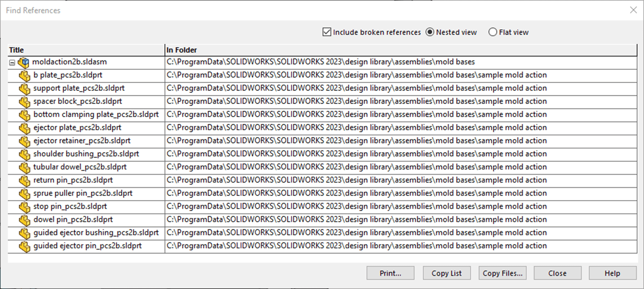Click the spacer block part icon
The image size is (644, 289).
pyautogui.click(x=25, y=102)
